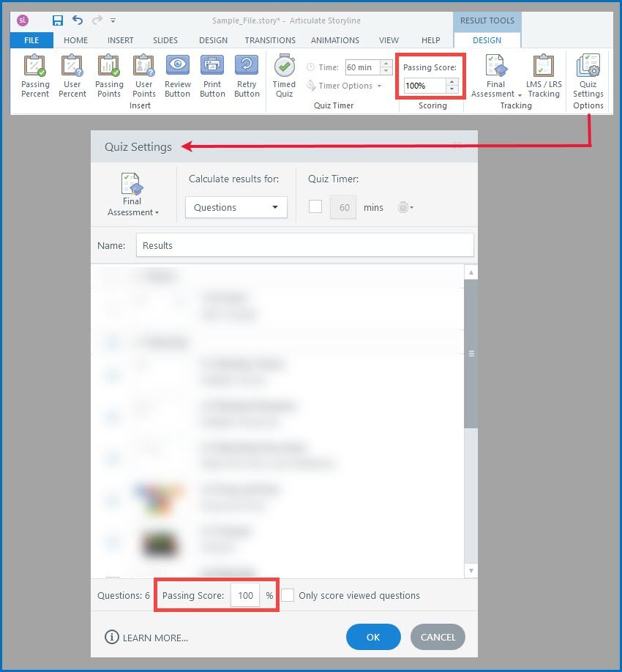622x672 pixels.
Task: Open the FILE tab
Action: (x=31, y=40)
